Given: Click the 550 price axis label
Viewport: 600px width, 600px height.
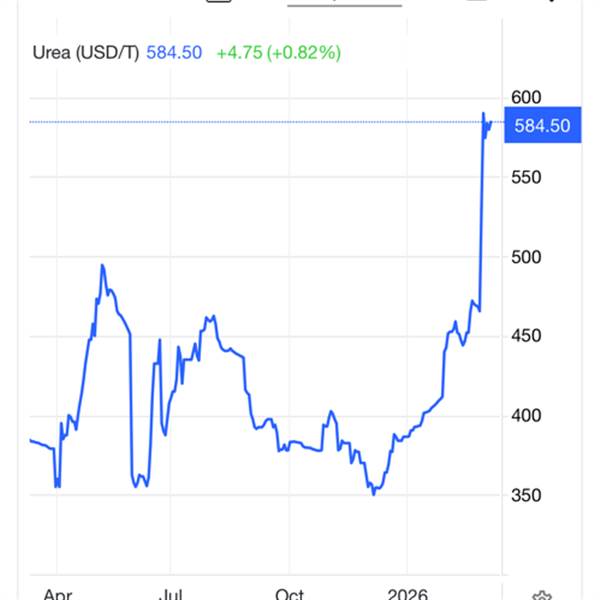Looking at the screenshot, I should pyautogui.click(x=526, y=177).
